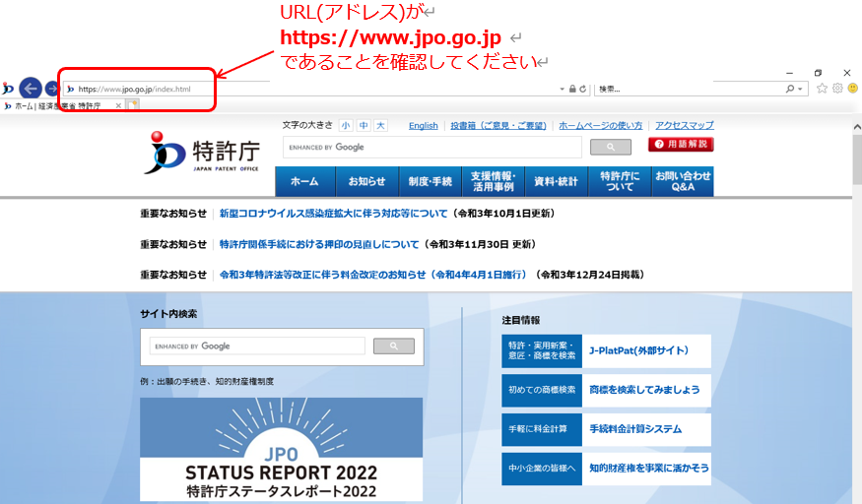Screen dimensions: 862x504
Task: Click the header Google search magnifier button
Action: click(x=610, y=148)
